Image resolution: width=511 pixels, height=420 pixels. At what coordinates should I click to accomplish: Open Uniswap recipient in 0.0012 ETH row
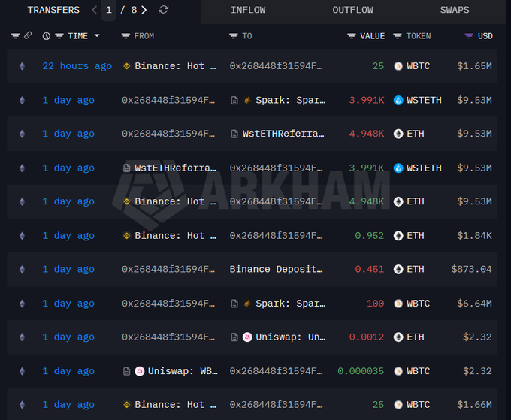[290, 337]
